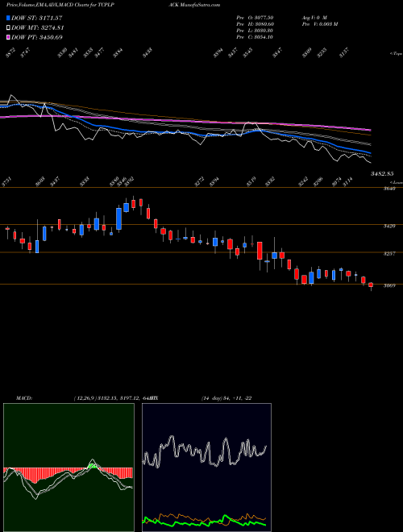The width and height of the screenshot is (403, 532).
Task: Click the tallest blue candlestick below 3640
Action: pos(118,219)
